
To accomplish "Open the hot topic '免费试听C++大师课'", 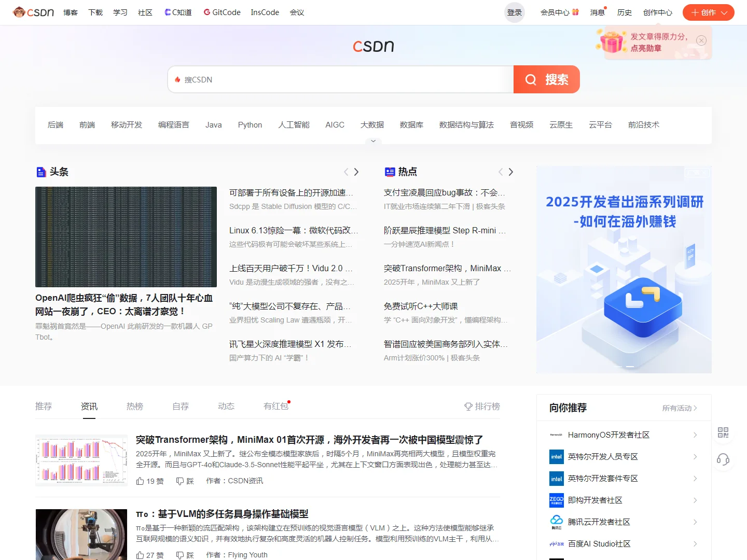I will coord(421,306).
